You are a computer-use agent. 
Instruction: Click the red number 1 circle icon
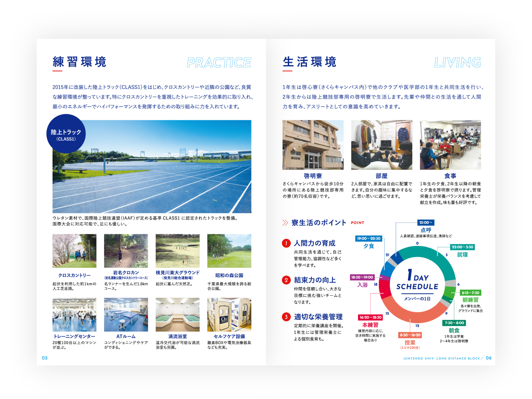[286, 243]
